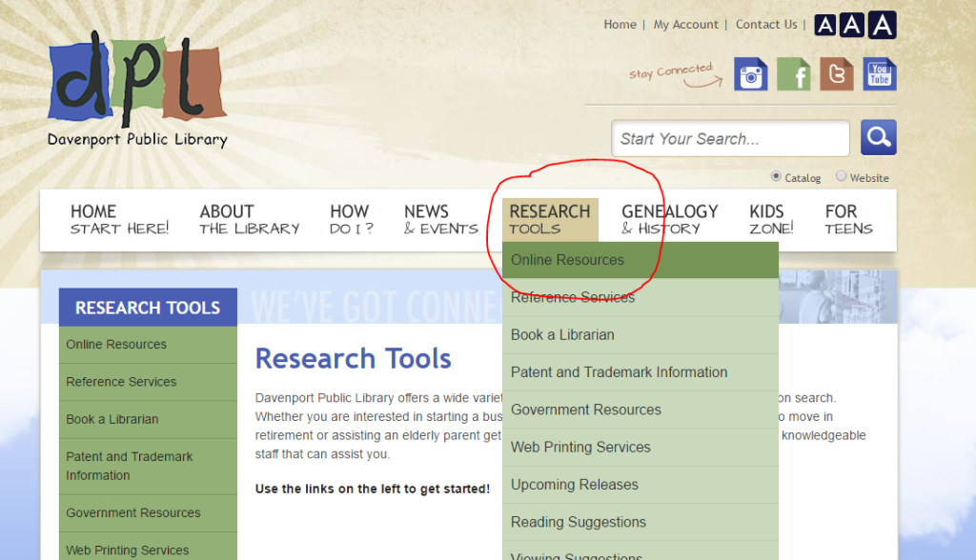Select the largest font size A

(x=883, y=26)
